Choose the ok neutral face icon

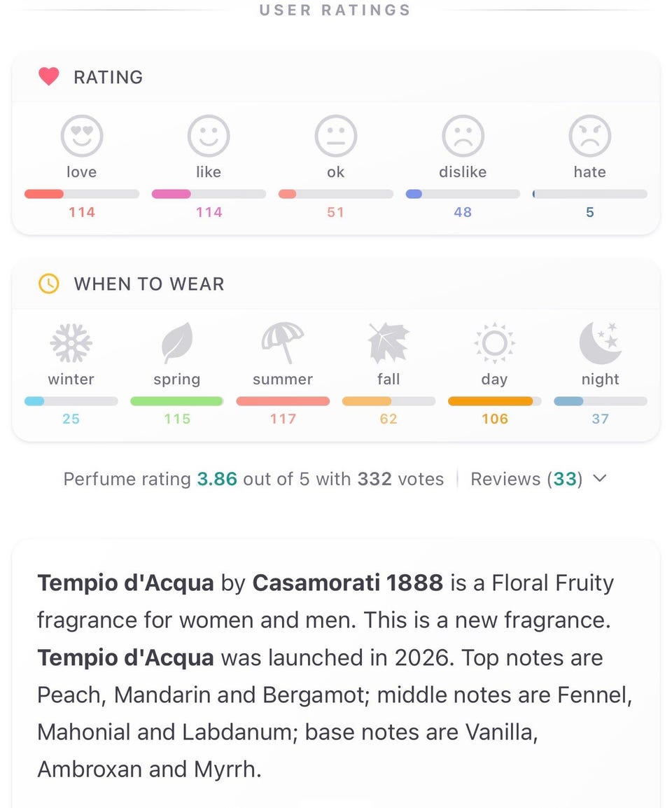click(x=335, y=136)
